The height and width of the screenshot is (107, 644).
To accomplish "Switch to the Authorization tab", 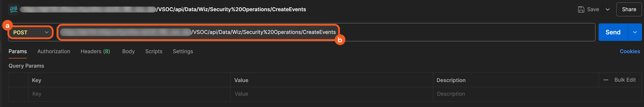I will tap(54, 51).
